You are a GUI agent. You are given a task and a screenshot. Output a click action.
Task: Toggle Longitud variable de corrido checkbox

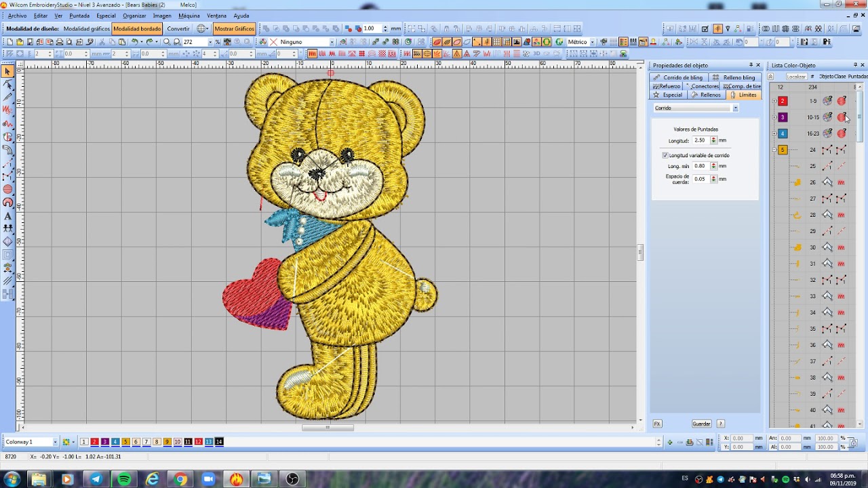click(x=665, y=155)
